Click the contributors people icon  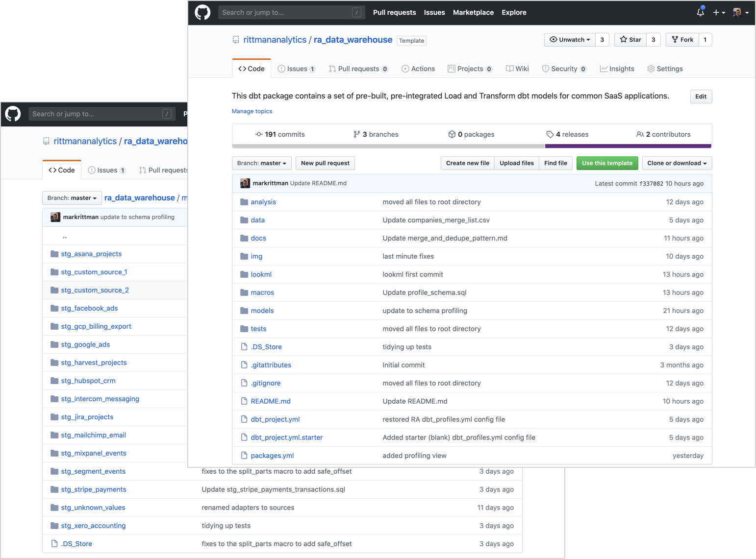click(640, 134)
